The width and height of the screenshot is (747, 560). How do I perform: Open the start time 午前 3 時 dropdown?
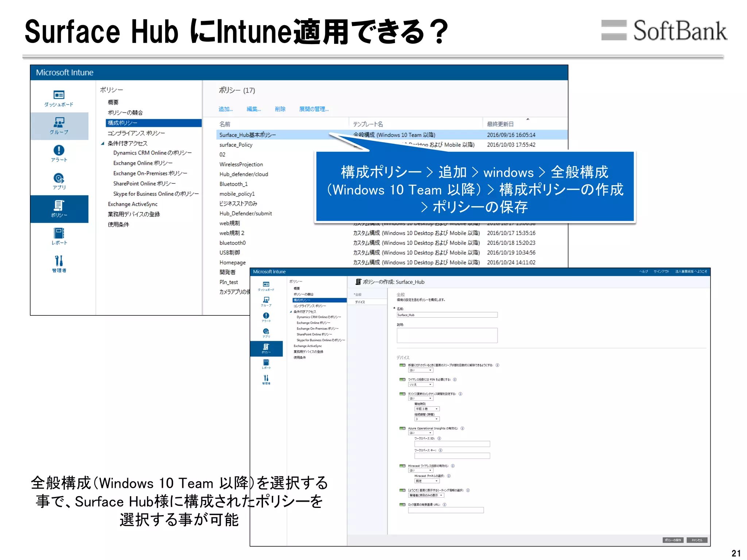tap(427, 409)
